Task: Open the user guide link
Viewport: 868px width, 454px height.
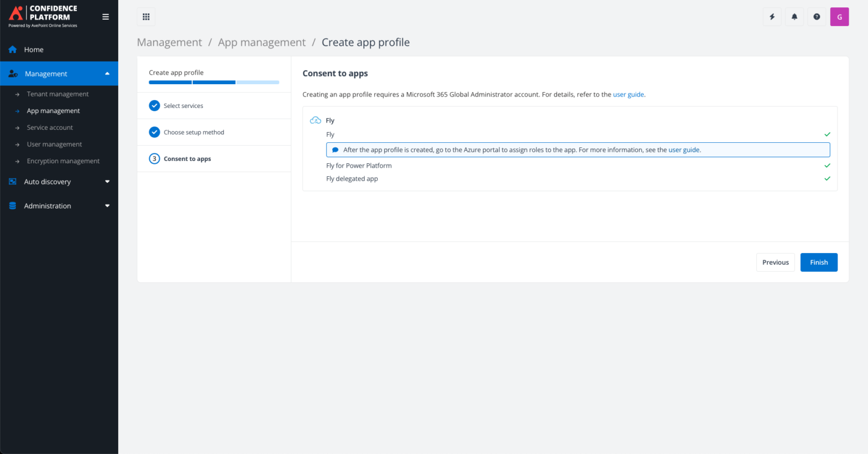Action: 628,94
